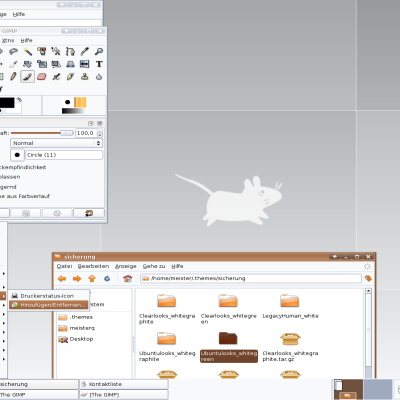Select the Free Select lasso tool
Screen dimensions: 400x400
click(x=13, y=51)
